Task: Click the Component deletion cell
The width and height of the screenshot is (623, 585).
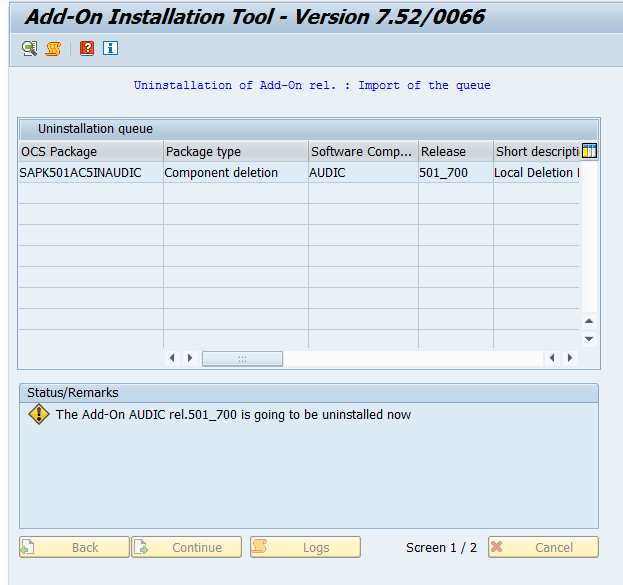Action: [235, 173]
